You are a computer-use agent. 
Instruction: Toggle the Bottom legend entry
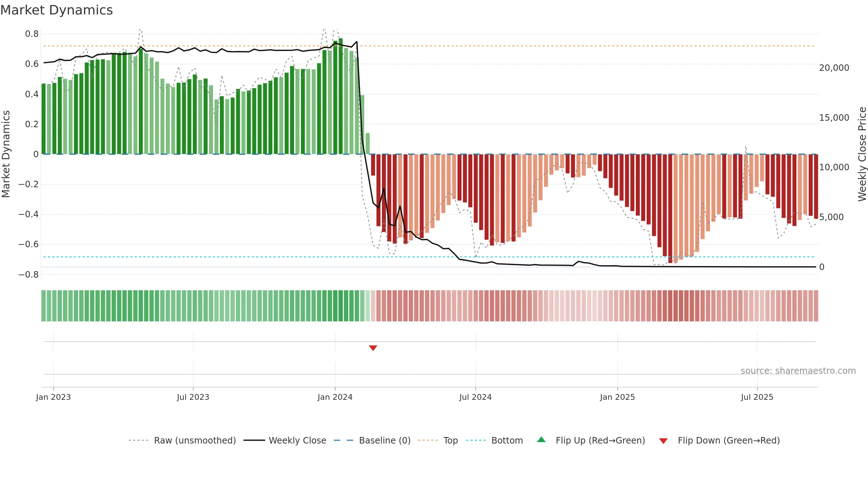(494, 440)
